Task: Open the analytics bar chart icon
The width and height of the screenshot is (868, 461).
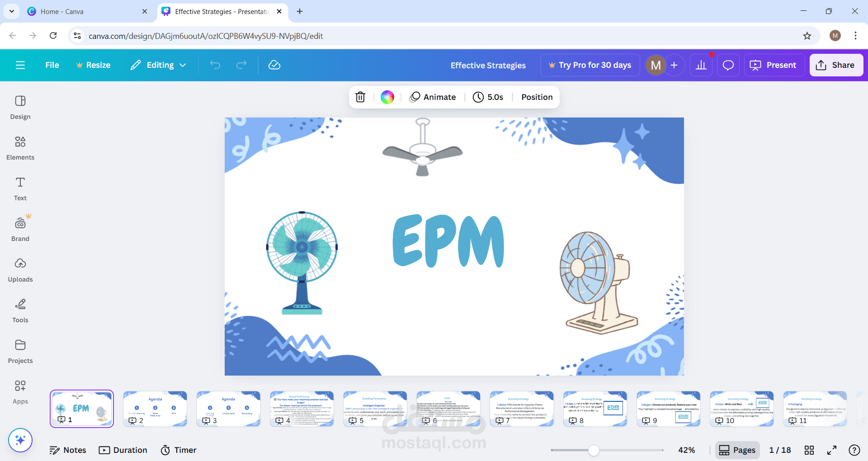Action: [701, 65]
